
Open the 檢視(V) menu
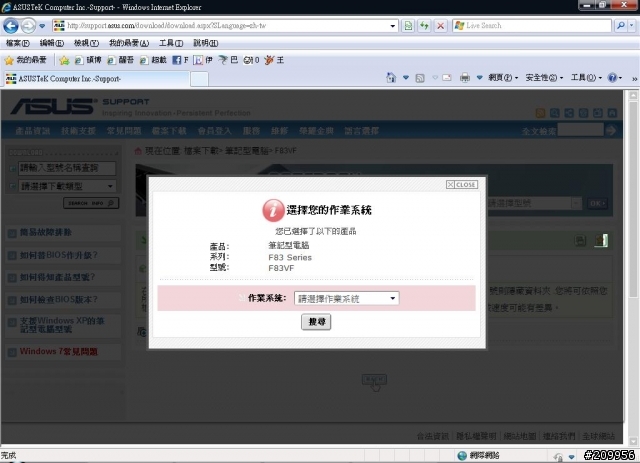point(86,43)
